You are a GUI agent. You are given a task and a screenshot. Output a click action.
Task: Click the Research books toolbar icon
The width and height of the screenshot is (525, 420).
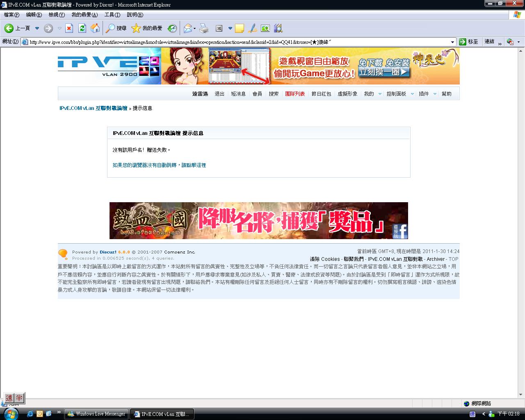[x=278, y=28]
